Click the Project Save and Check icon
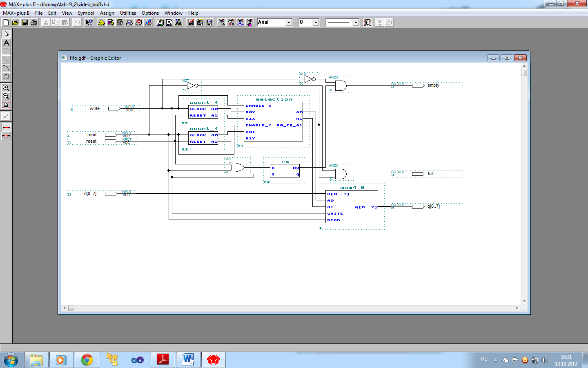Screen dimensions: 588x368 coord(191,22)
